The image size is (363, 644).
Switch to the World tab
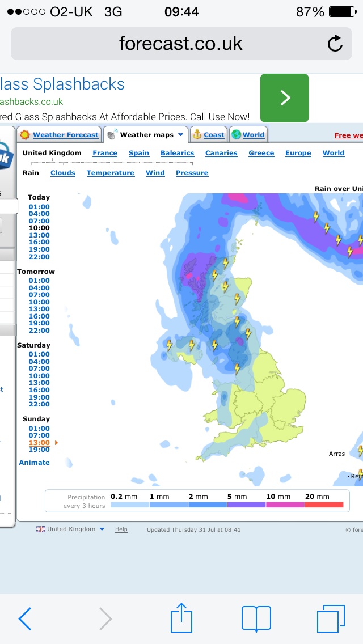tap(253, 135)
